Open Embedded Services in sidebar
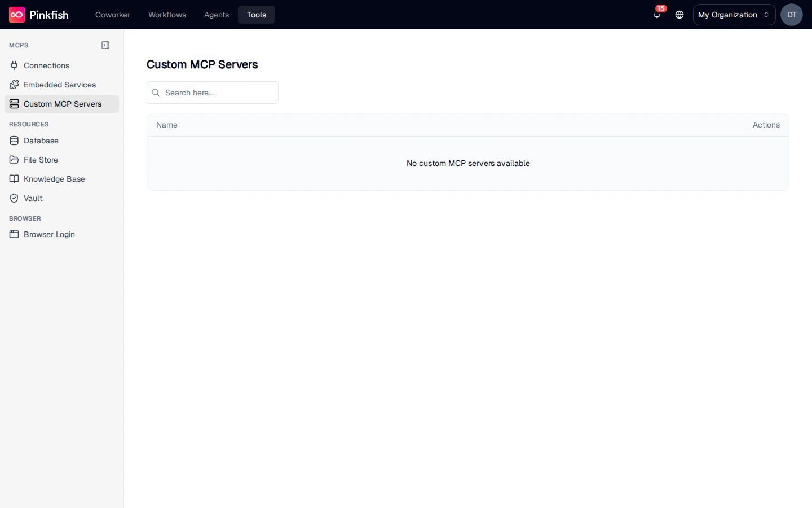Image resolution: width=812 pixels, height=508 pixels. [61, 85]
